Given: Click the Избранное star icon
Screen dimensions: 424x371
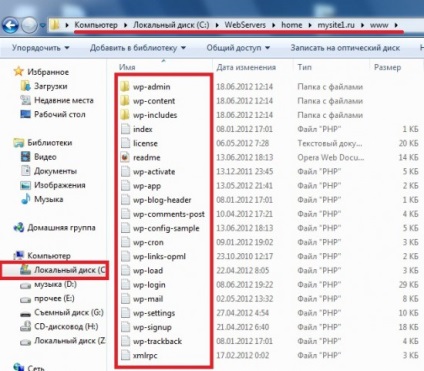Looking at the screenshot, I should point(19,71).
